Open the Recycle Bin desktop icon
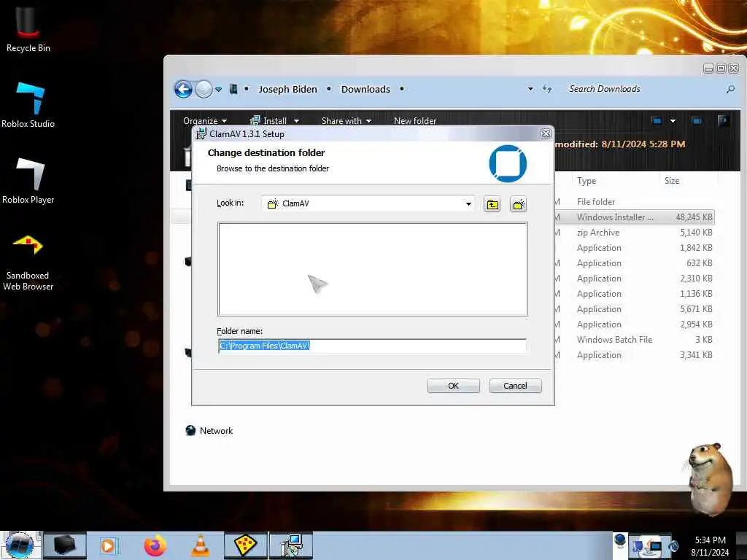Image resolution: width=747 pixels, height=560 pixels. pos(28,28)
